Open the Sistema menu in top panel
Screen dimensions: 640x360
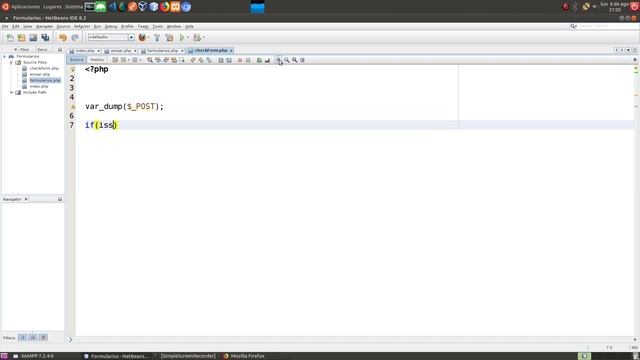73,7
